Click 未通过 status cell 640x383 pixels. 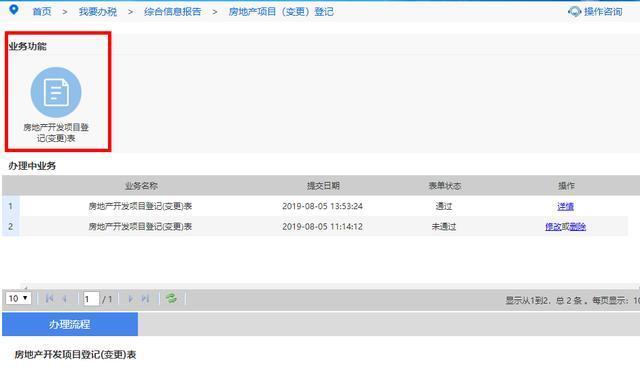tap(444, 226)
